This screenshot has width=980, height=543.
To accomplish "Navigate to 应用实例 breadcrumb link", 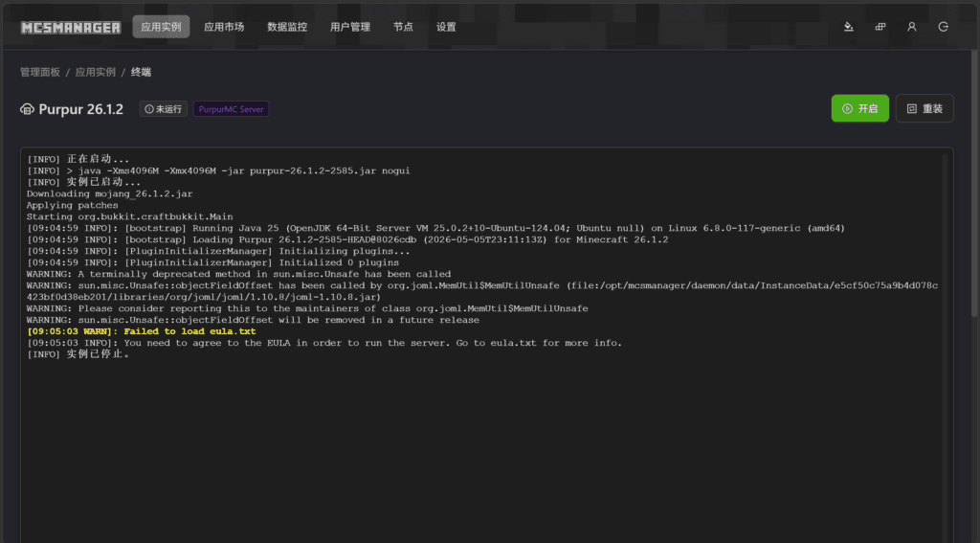I will (96, 72).
